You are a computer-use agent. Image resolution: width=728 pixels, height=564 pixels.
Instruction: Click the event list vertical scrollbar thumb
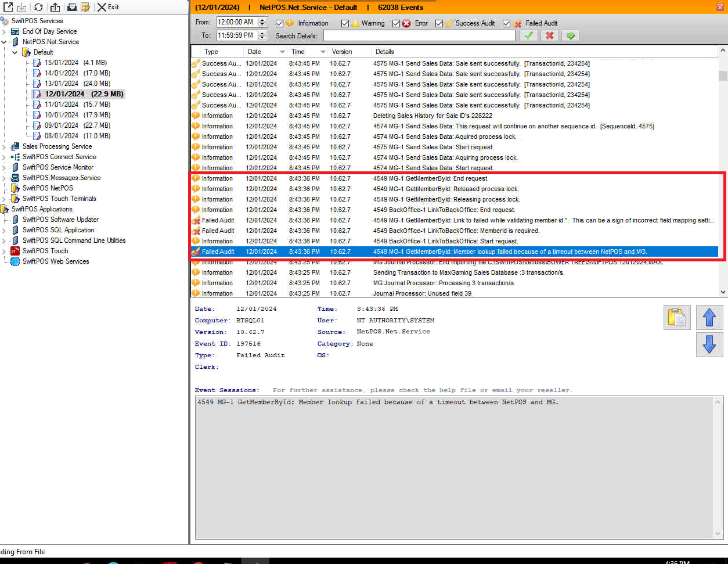[723, 76]
